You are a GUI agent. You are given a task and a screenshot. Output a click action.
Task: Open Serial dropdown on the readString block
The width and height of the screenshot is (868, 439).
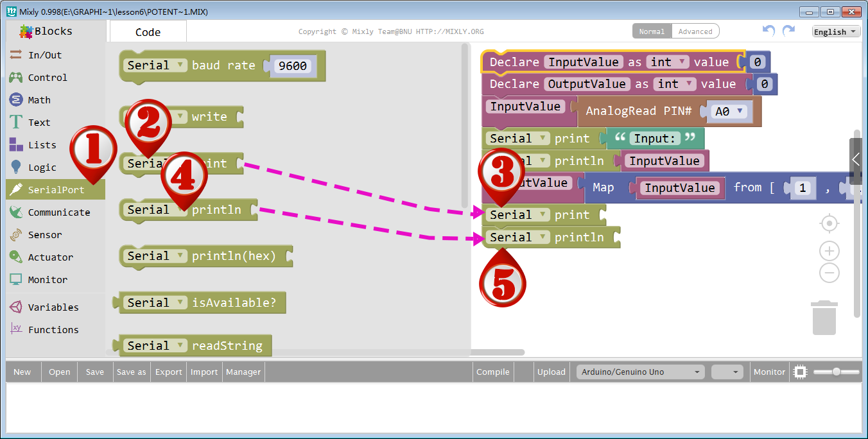point(156,346)
